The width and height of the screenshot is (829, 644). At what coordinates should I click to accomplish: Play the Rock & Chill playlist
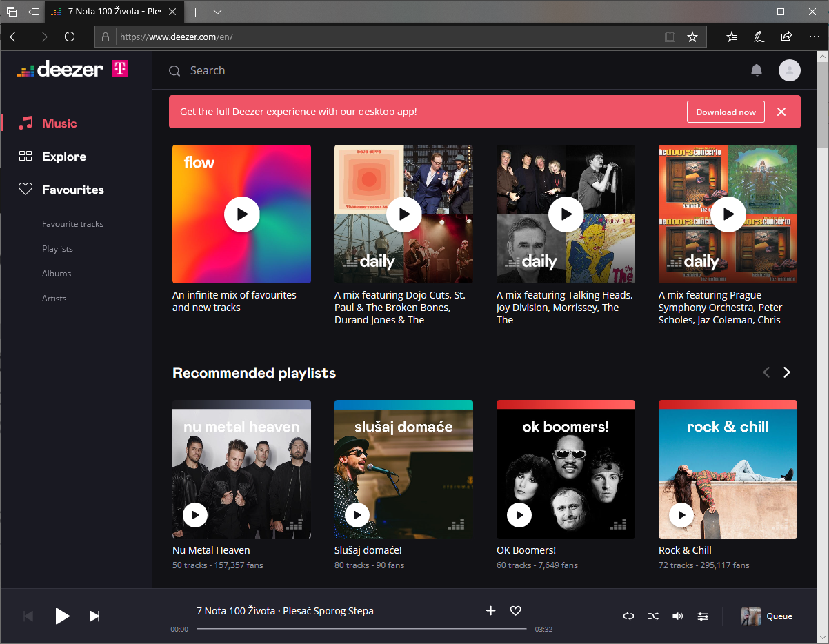(x=681, y=515)
